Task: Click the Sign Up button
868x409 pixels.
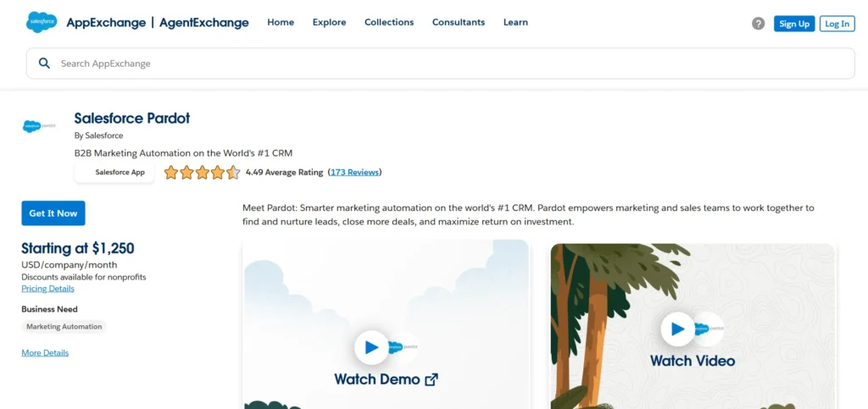Action: pos(794,23)
